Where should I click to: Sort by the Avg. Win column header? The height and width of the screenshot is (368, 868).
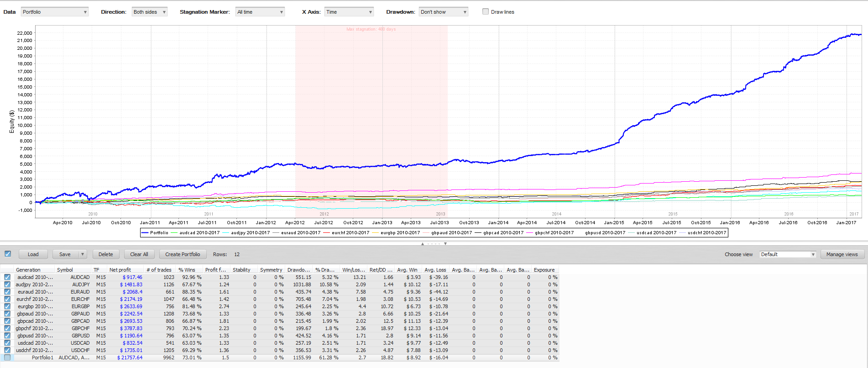click(x=408, y=270)
